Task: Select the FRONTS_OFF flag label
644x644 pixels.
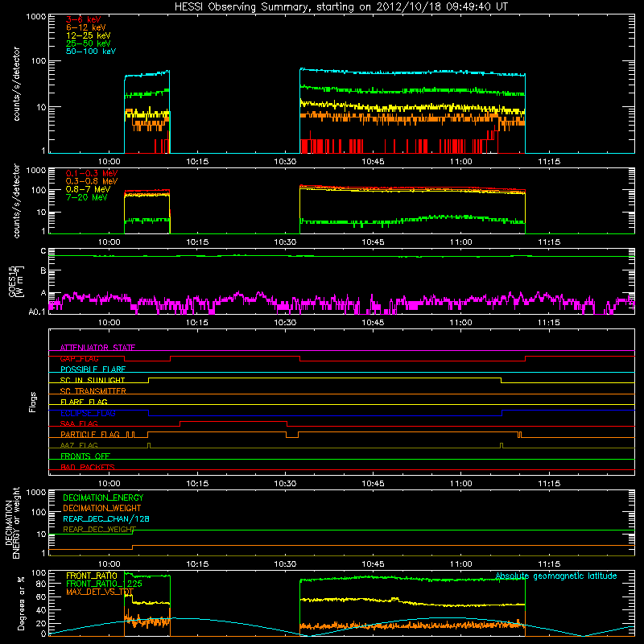Action: click(x=85, y=456)
